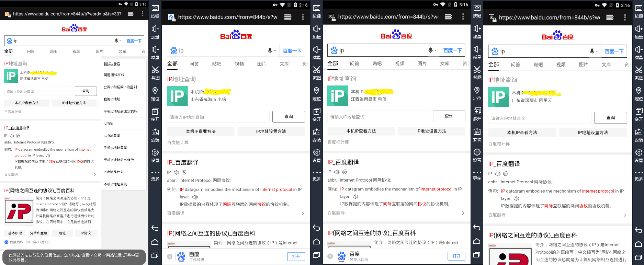Viewport: 644px width, 265px height.
Task: Open 公网ip和私网ip的区别 related search
Action: coord(120,87)
